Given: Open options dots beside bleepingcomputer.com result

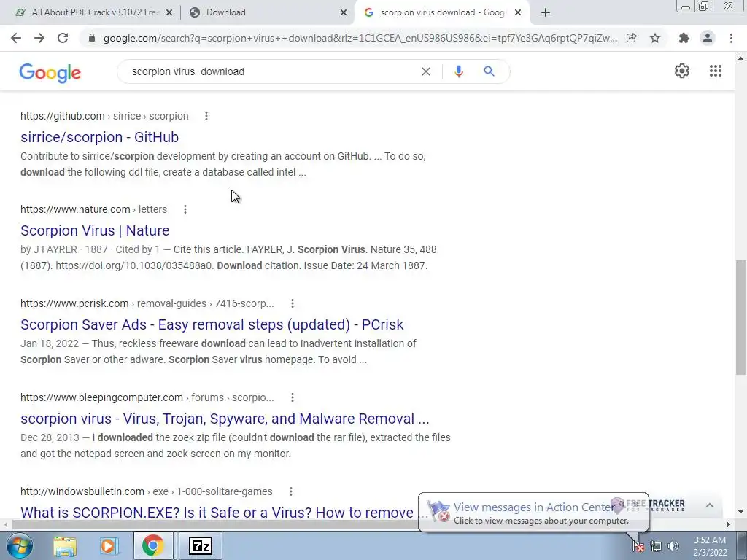Looking at the screenshot, I should [x=293, y=397].
